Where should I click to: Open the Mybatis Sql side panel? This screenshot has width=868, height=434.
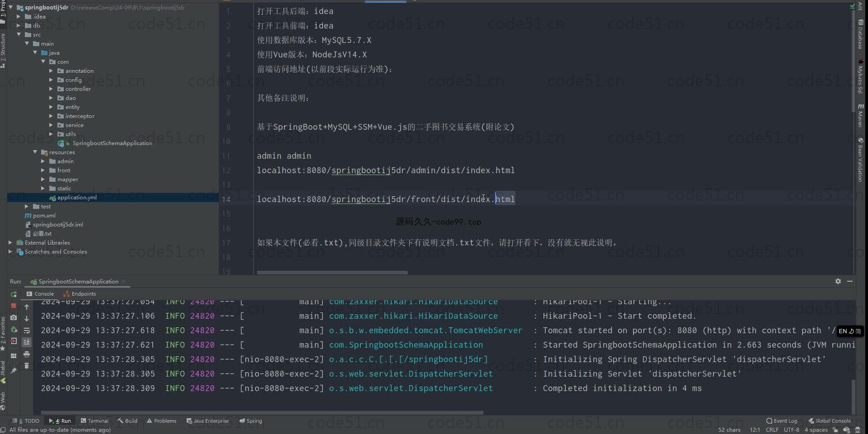(861, 76)
